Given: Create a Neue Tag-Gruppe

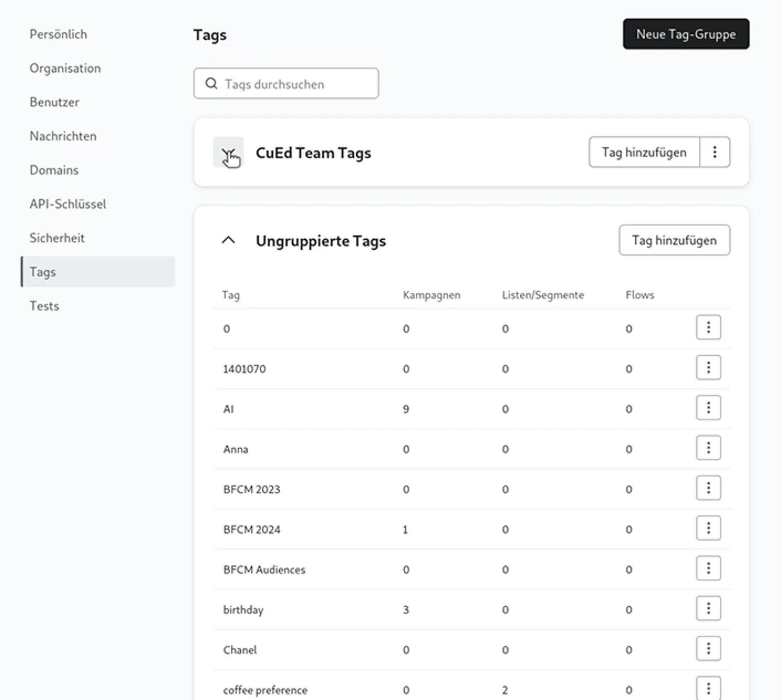Looking at the screenshot, I should [686, 34].
